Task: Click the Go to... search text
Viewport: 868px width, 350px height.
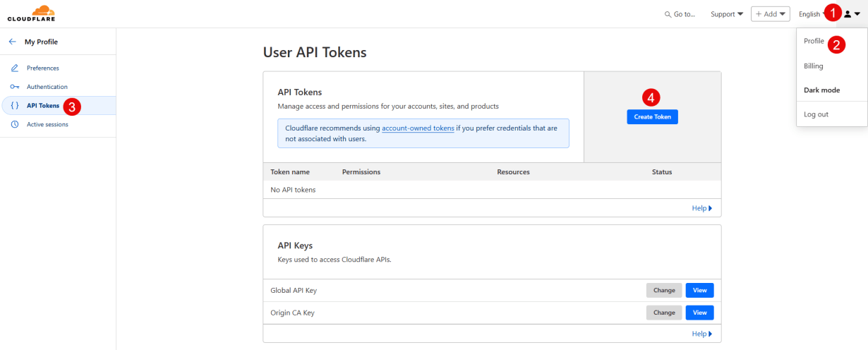Action: [x=684, y=14]
